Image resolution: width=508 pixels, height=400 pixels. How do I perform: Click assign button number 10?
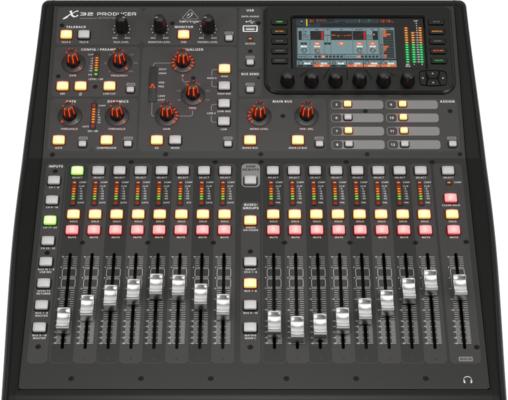point(403,117)
